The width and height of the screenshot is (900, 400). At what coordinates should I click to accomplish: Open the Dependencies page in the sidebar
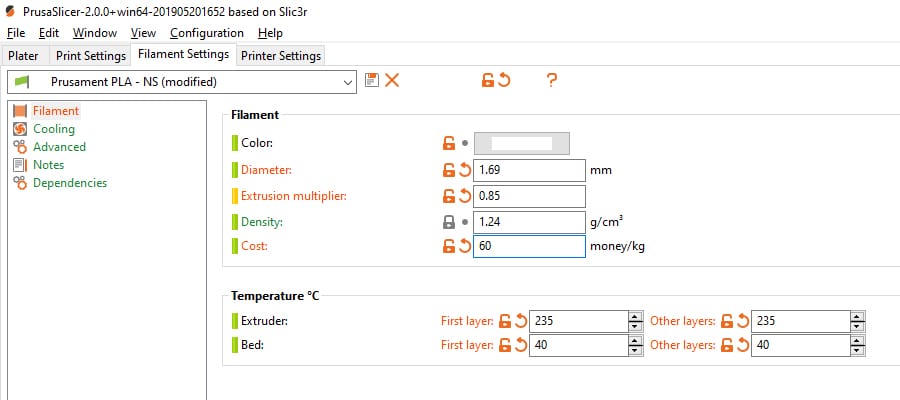pyautogui.click(x=69, y=183)
